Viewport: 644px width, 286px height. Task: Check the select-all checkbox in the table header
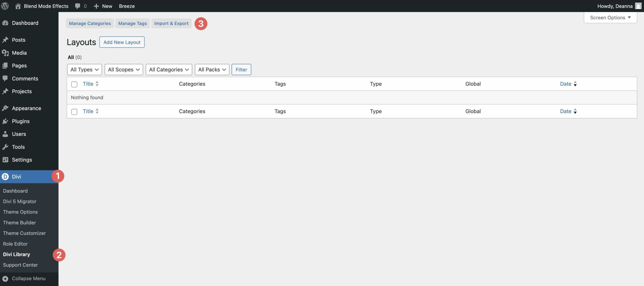click(x=74, y=84)
